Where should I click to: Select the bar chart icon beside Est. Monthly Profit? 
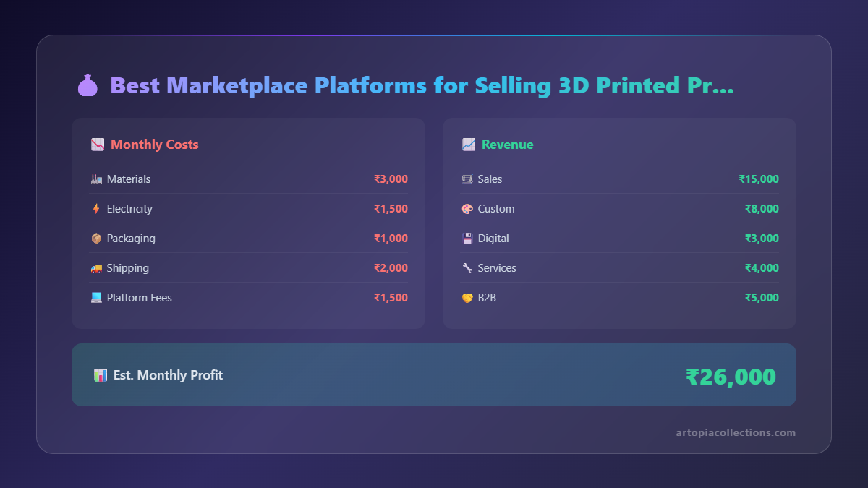pyautogui.click(x=100, y=374)
